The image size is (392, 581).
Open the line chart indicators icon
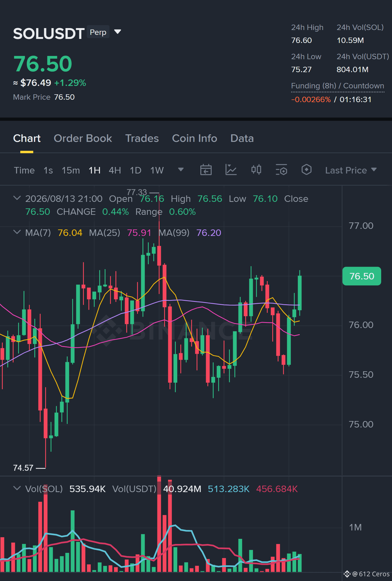click(231, 170)
